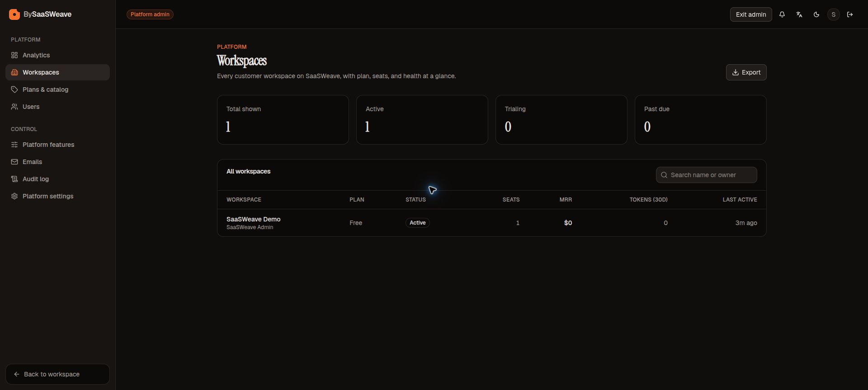The width and height of the screenshot is (868, 390).
Task: Open the language translation icon
Action: tap(799, 14)
